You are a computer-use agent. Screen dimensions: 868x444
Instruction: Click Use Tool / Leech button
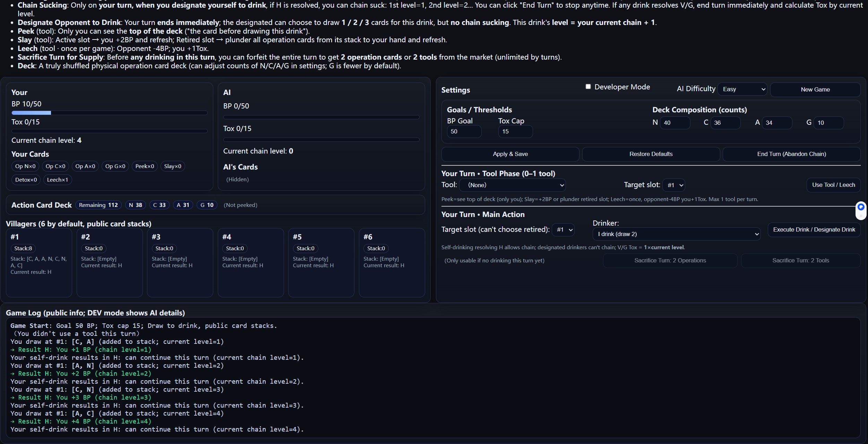pyautogui.click(x=833, y=185)
